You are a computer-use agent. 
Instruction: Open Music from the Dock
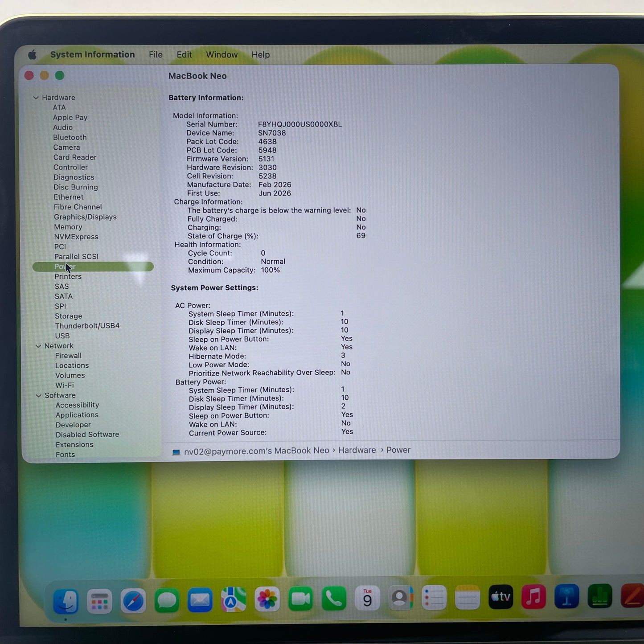534,596
